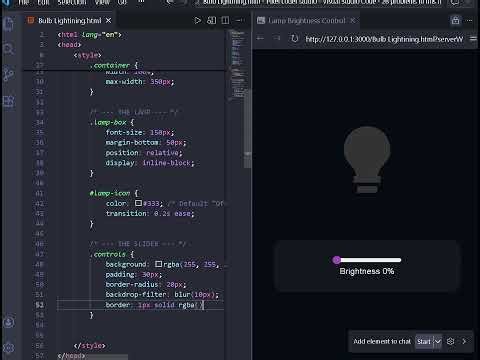Viewport: 480px width, 360px height.
Task: Lock the preview editor group
Action: 455,21
